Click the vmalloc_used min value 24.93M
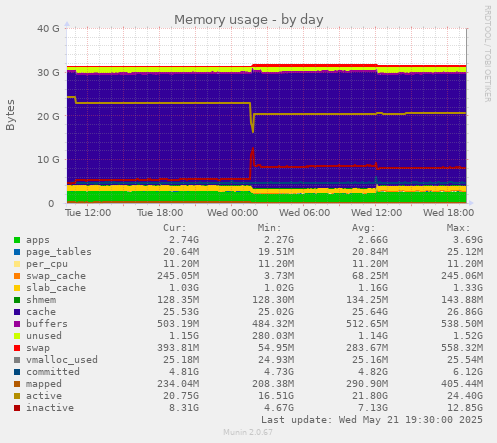Image resolution: width=497 pixels, height=443 pixels. [x=276, y=360]
